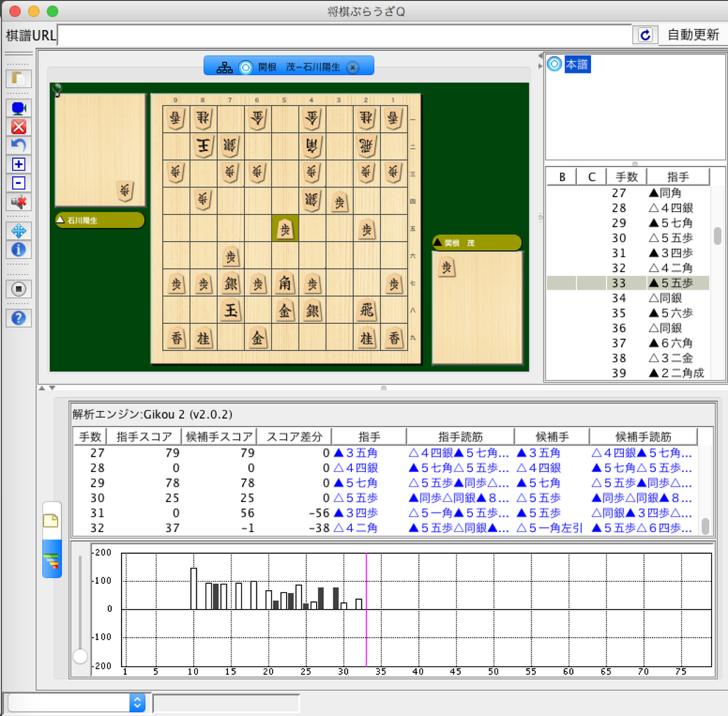Click the blue undo arrow icon
This screenshot has width=728, height=716.
pos(19,145)
